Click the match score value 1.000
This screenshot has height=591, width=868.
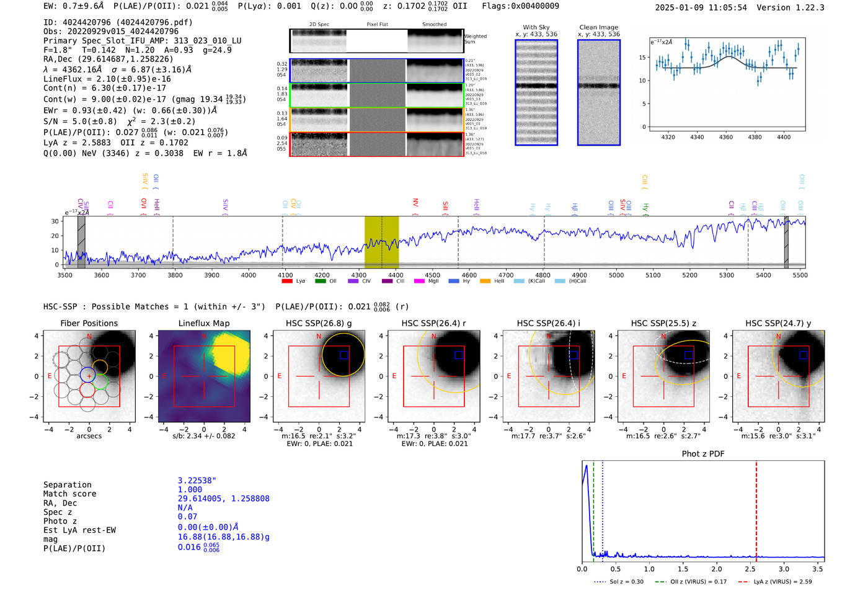[190, 489]
